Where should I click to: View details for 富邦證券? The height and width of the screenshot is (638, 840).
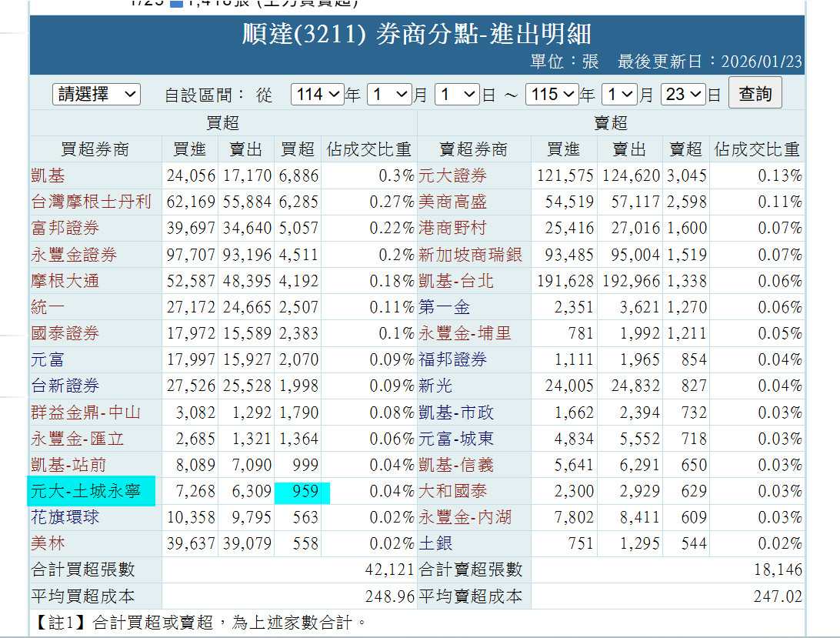tap(65, 229)
